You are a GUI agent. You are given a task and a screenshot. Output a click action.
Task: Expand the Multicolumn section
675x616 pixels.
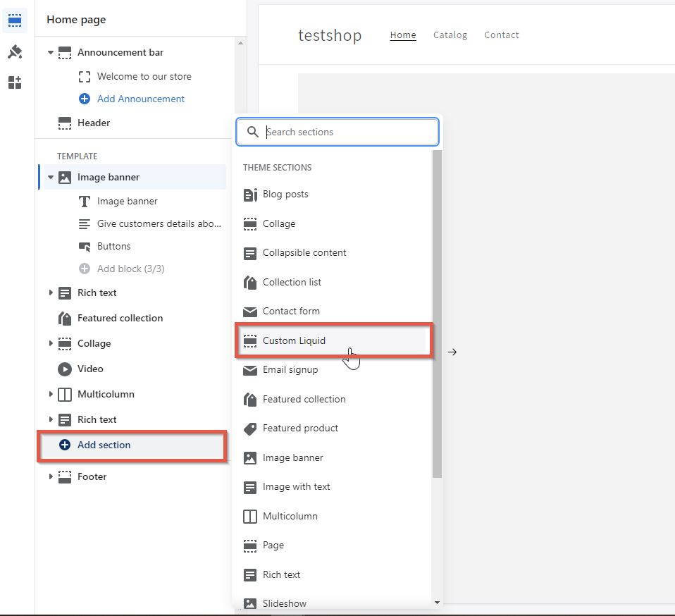49,394
